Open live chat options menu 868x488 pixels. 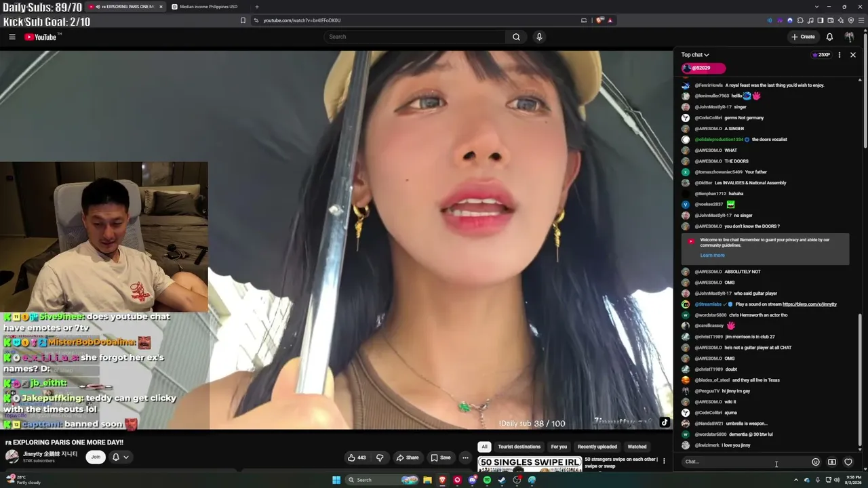pyautogui.click(x=840, y=55)
